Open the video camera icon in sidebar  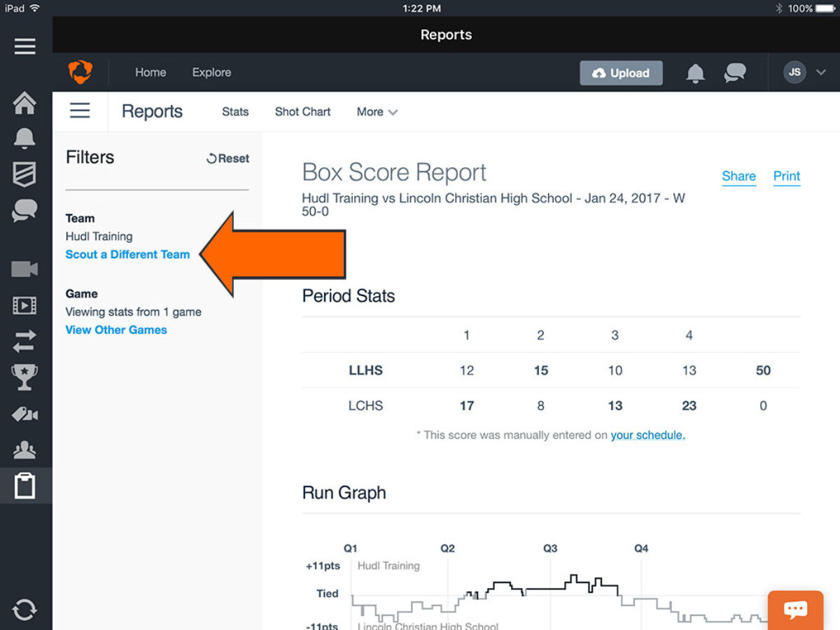click(24, 269)
